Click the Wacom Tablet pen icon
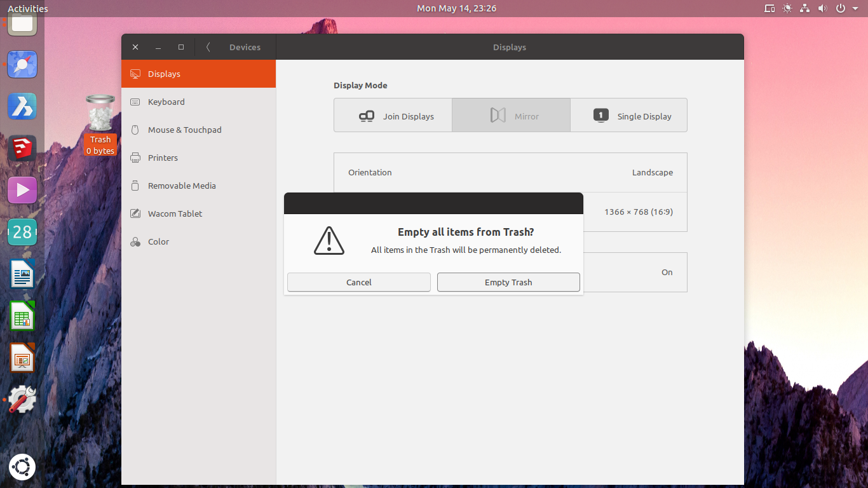 [x=135, y=213]
